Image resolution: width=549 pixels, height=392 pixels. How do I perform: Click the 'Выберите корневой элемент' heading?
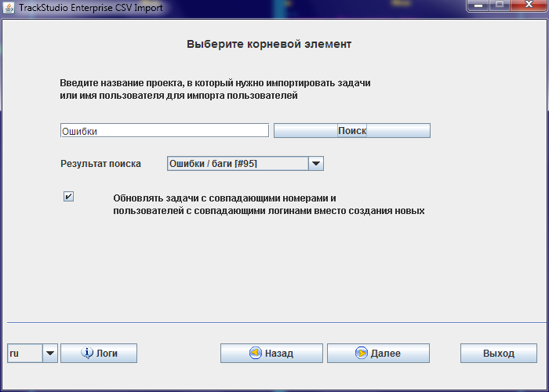point(269,44)
